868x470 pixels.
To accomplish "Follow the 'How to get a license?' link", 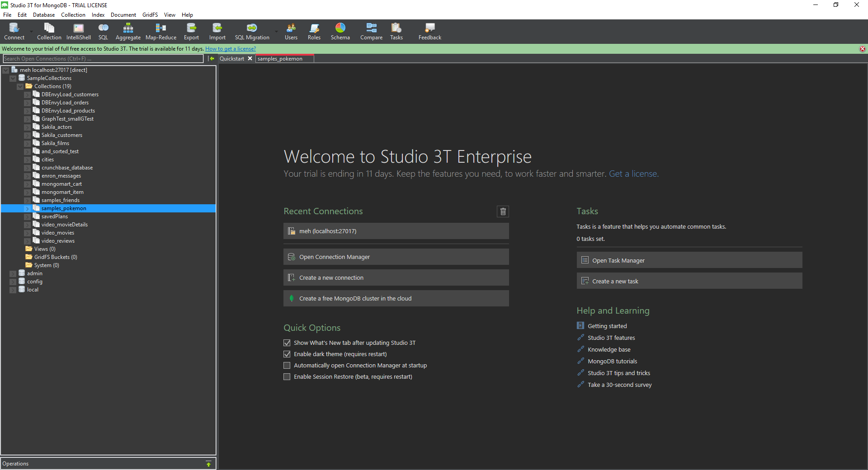I will (230, 49).
